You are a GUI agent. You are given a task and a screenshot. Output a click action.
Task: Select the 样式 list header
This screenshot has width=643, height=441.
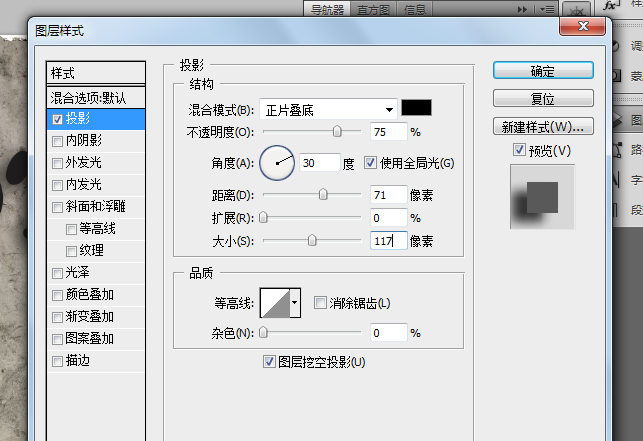(96, 73)
